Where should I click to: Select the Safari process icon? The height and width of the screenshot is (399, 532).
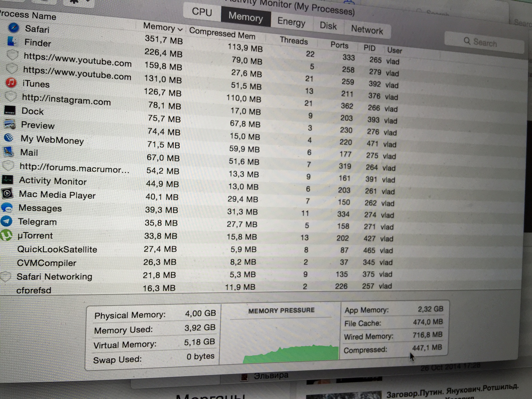[14, 28]
